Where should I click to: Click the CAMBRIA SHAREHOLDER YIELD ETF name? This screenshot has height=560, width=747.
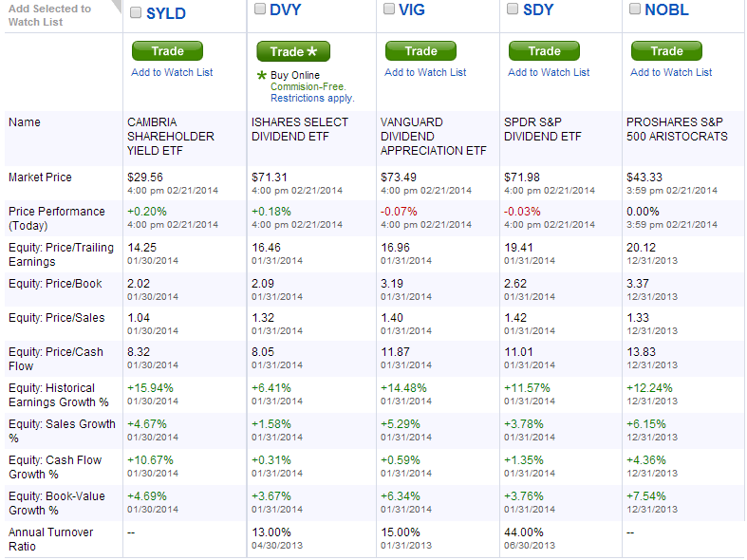(171, 137)
